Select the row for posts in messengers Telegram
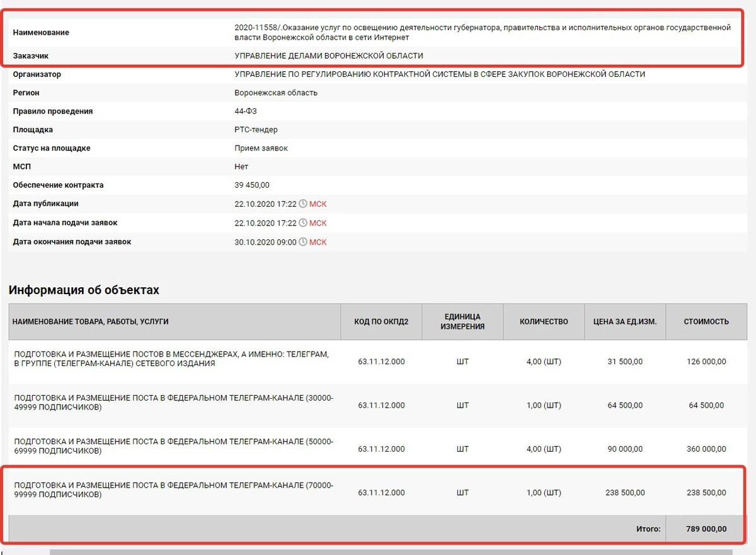The width and height of the screenshot is (756, 555). coord(171,358)
